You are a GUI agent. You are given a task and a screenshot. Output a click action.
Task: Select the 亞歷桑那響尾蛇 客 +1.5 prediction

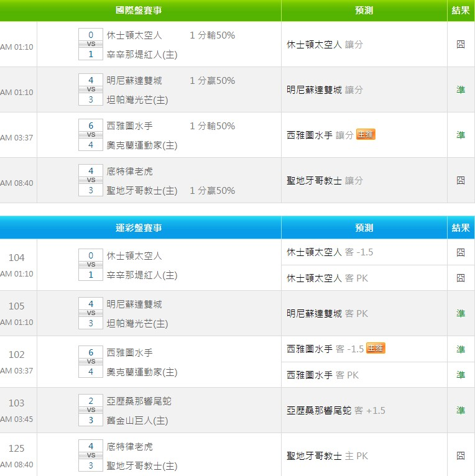(x=336, y=411)
